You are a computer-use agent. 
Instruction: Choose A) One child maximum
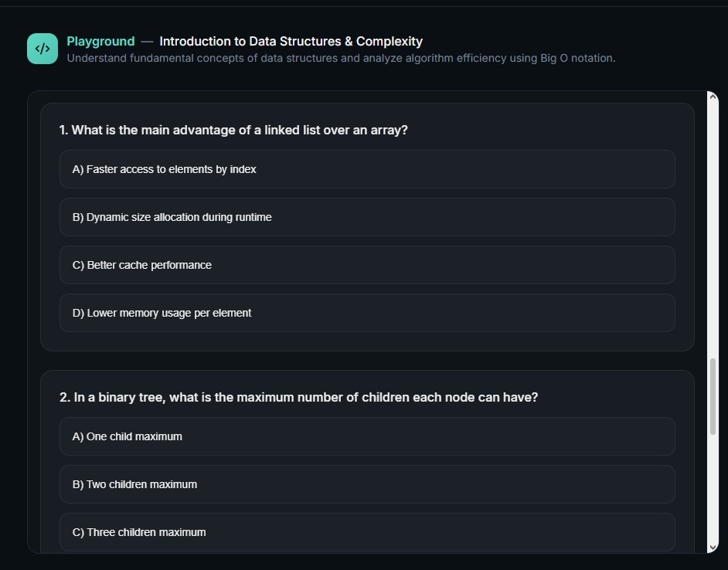pyautogui.click(x=367, y=436)
